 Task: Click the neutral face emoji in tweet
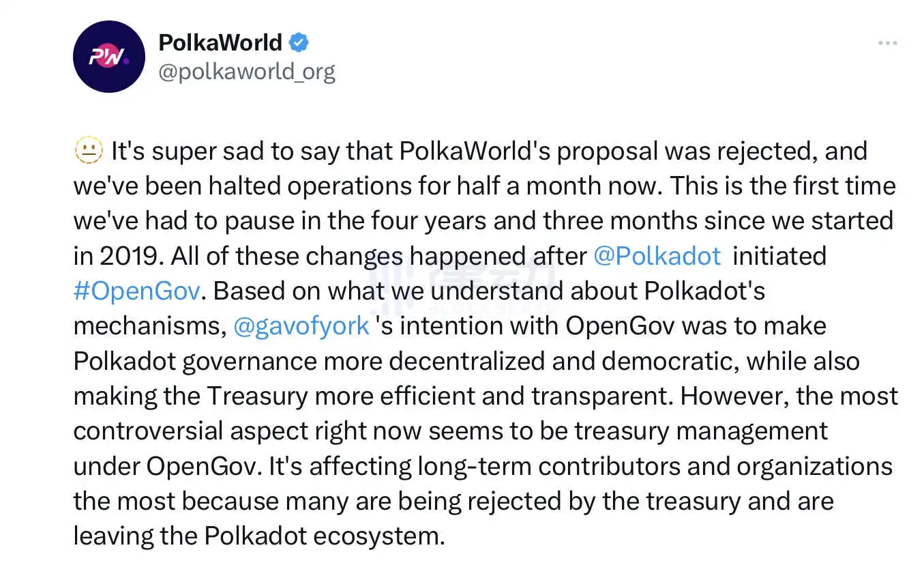(x=88, y=150)
